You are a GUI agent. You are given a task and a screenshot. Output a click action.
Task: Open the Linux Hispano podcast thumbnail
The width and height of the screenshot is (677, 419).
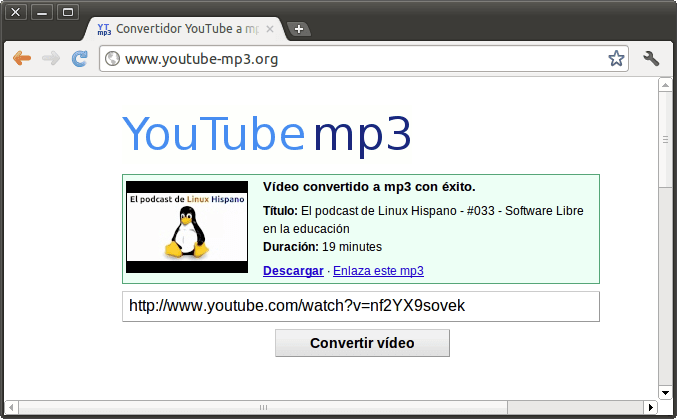(187, 227)
